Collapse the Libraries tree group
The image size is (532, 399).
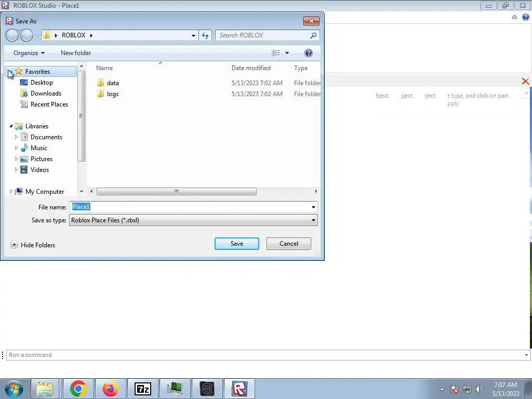click(11, 126)
